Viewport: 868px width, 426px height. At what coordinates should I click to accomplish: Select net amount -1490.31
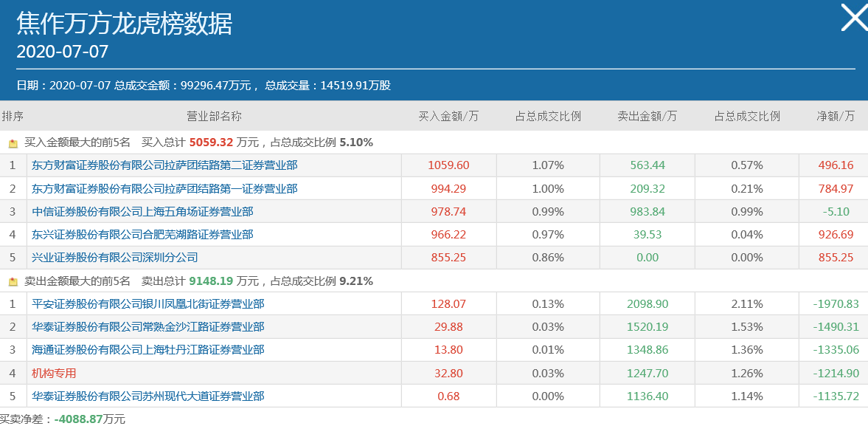[x=836, y=327]
